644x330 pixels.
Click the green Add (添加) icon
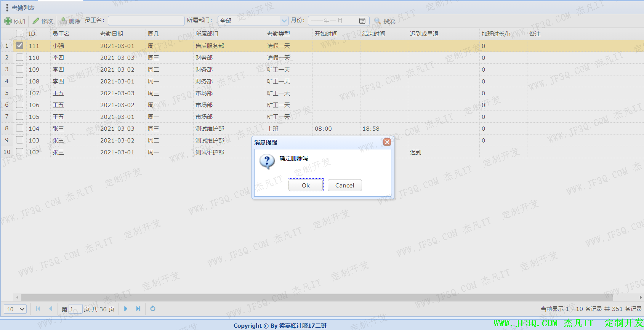click(8, 21)
